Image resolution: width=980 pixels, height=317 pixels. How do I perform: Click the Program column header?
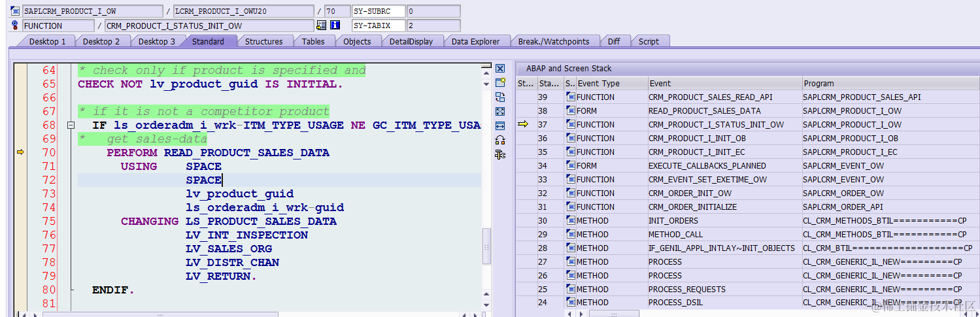click(891, 83)
